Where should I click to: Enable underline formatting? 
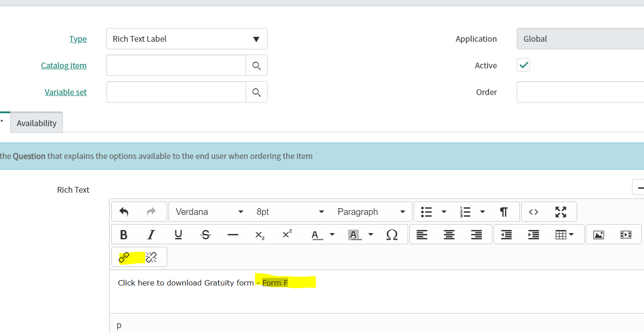pos(178,234)
